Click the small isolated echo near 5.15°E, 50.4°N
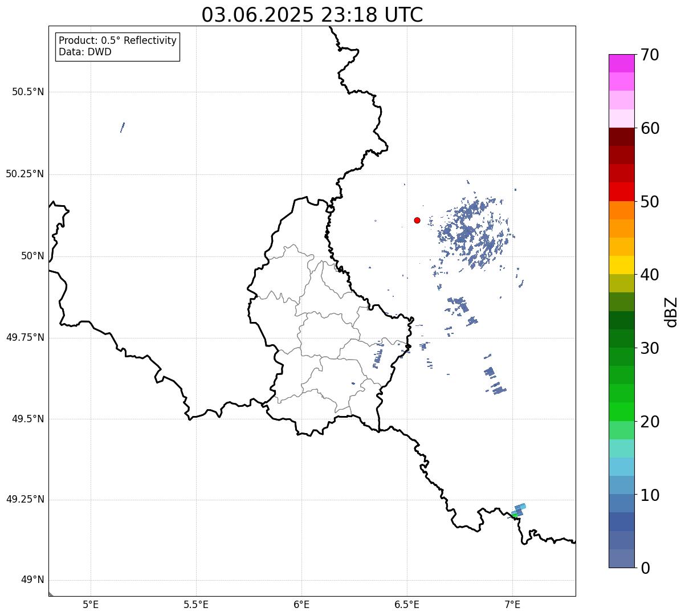Screen dimensions: 685x616 pyautogui.click(x=123, y=127)
